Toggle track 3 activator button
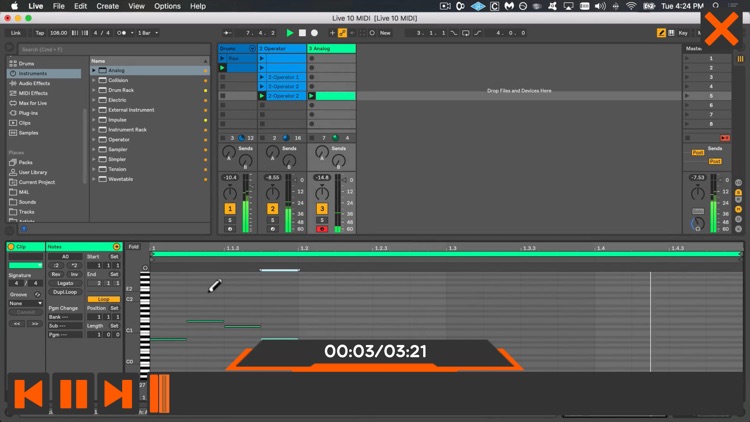This screenshot has width=750, height=422. point(322,209)
